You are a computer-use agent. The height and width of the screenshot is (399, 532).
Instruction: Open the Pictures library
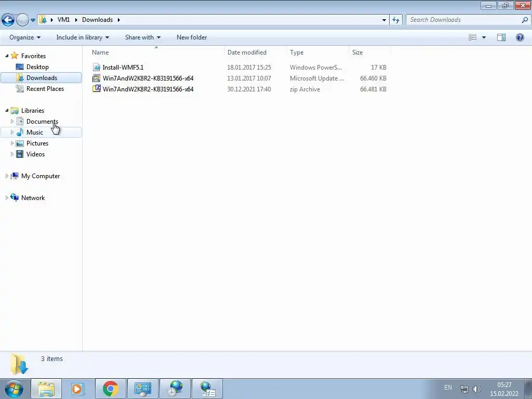pos(37,143)
